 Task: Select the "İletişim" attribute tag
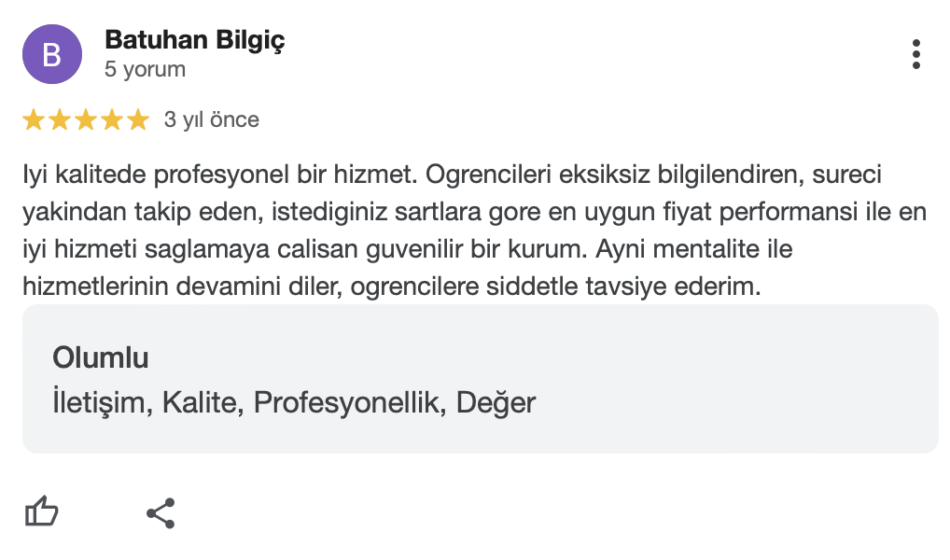[103, 402]
